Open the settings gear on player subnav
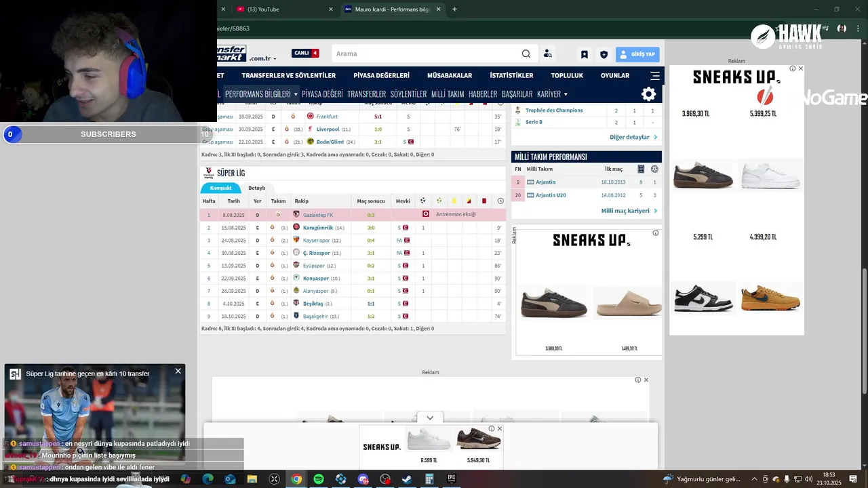Screen dimensions: 868x488 coord(649,94)
